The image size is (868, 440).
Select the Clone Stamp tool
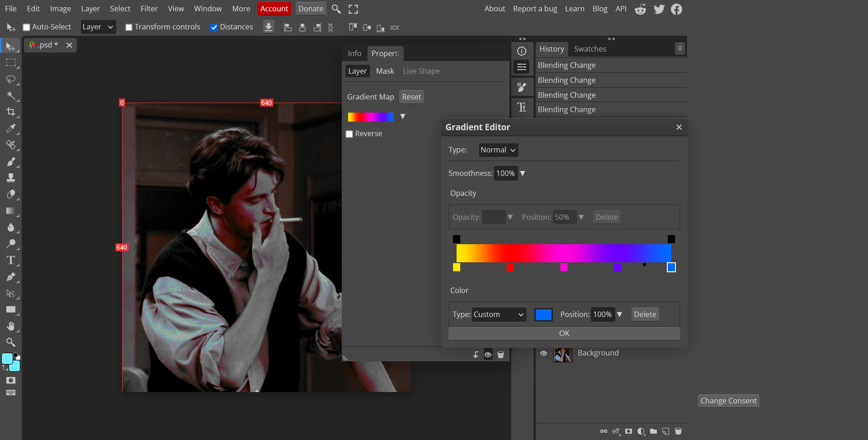11,178
